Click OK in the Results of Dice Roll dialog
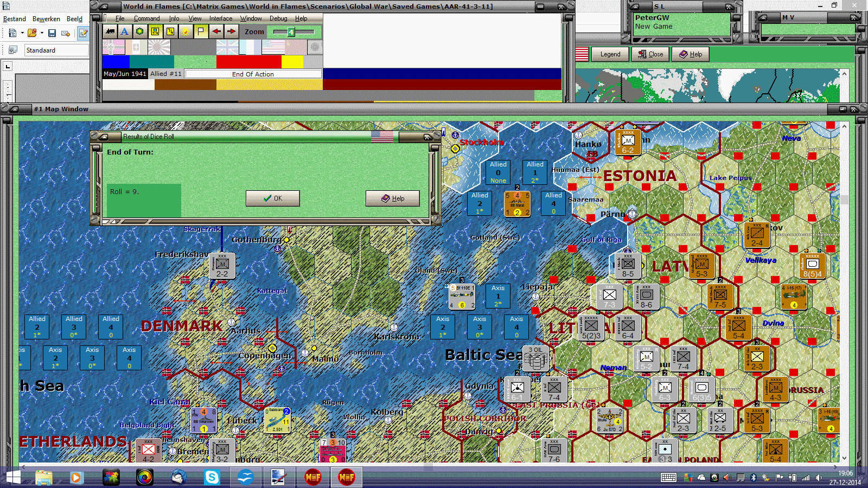 (x=272, y=198)
